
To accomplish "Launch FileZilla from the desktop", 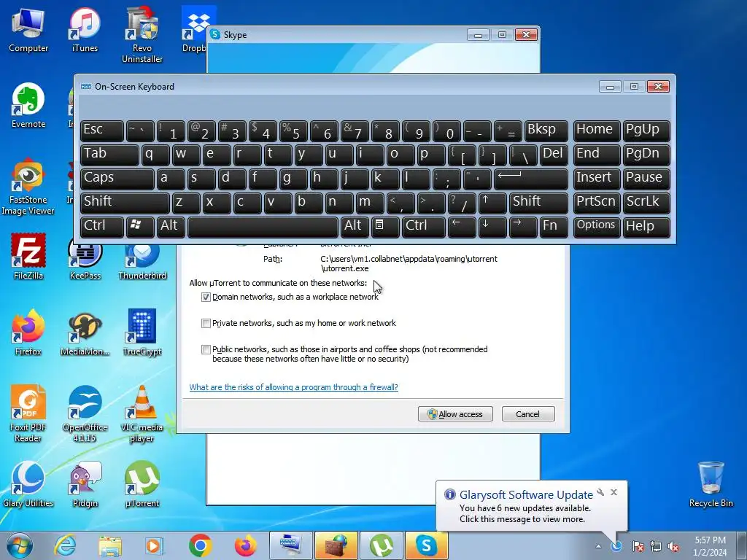I will [x=28, y=257].
